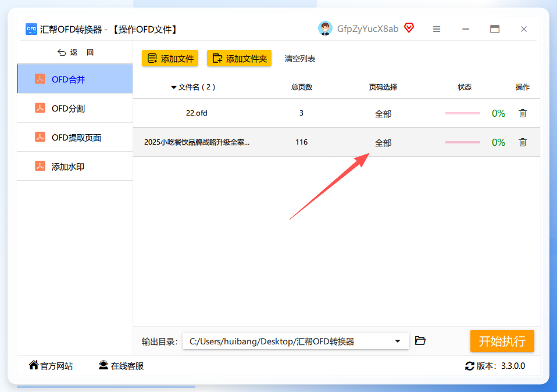Delete 22.ofd using its trash icon
Image resolution: width=557 pixels, height=392 pixels.
click(x=523, y=113)
